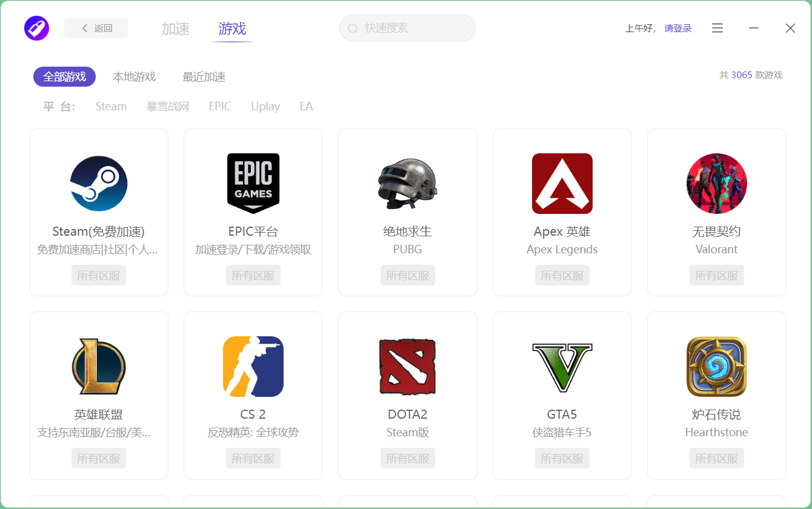
Task: Open 所有区服 dropdown under Apex 英雄
Action: (562, 276)
